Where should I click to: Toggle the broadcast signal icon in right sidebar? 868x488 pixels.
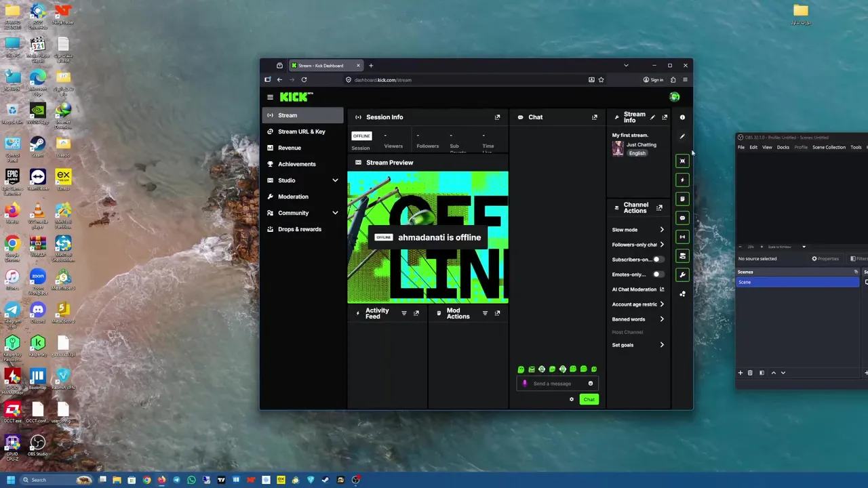pos(682,237)
